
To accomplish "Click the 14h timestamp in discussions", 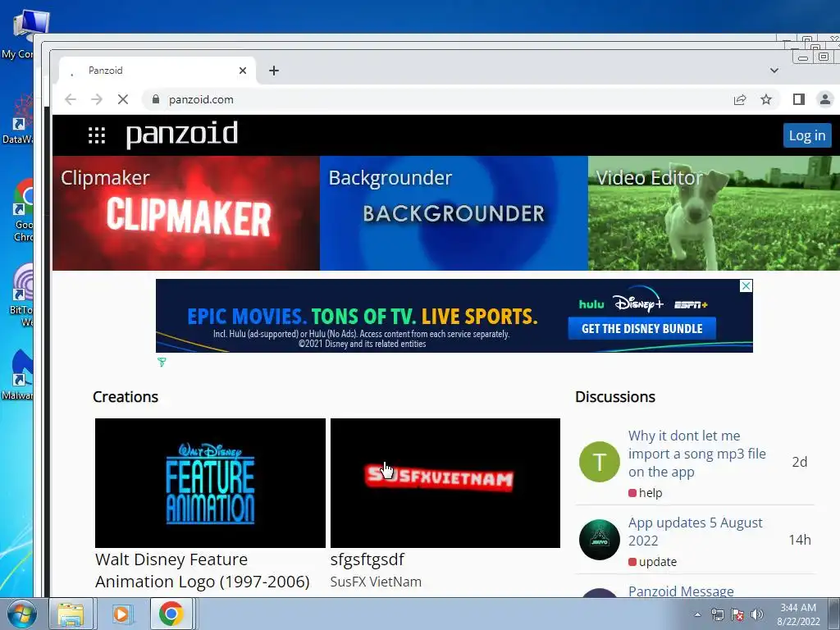I will coord(799,540).
